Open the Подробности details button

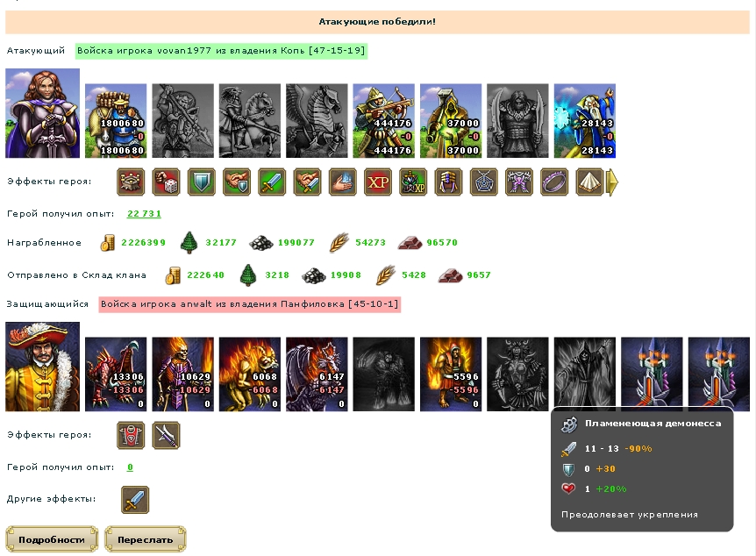(52, 539)
